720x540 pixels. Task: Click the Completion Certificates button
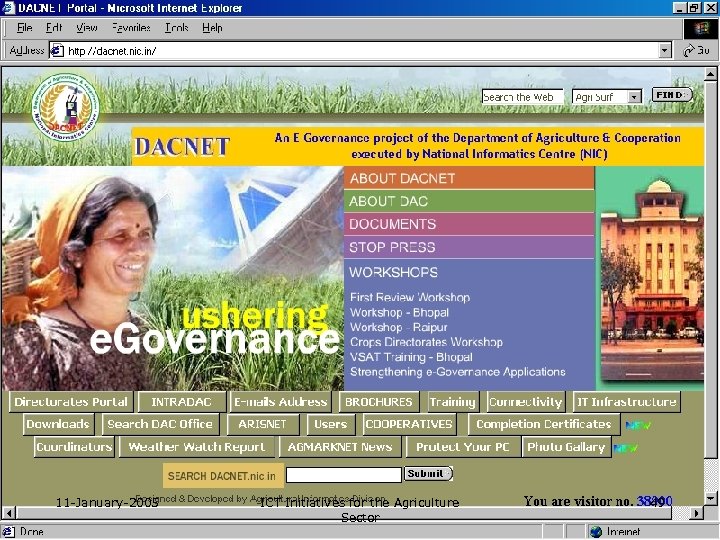click(544, 424)
